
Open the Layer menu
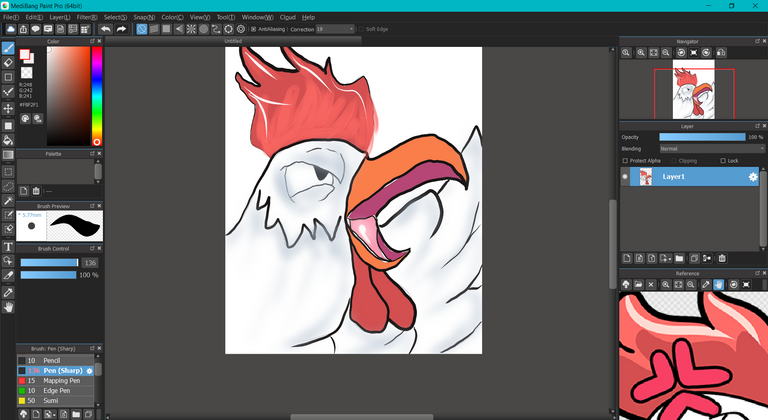[x=59, y=17]
